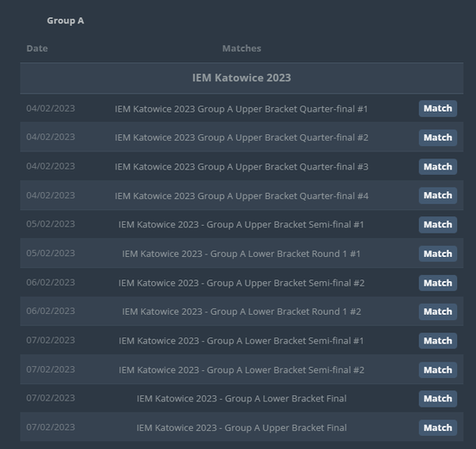Open Match for Upper Bracket Semi-final #1
The height and width of the screenshot is (449, 476).
(438, 225)
